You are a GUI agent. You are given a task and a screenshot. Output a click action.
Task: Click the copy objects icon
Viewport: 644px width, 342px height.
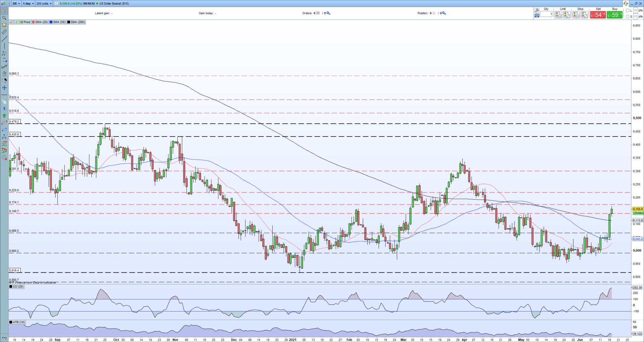[4, 102]
